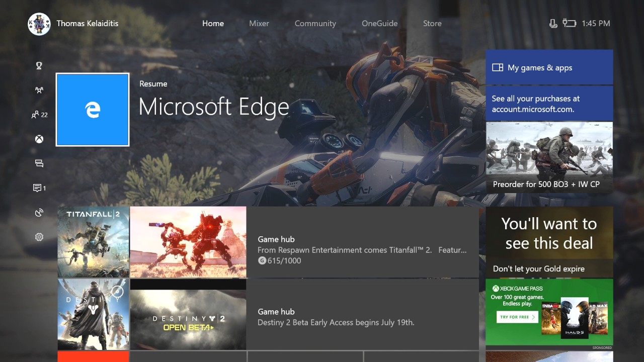Click the Microsoft Edge tile icon
The height and width of the screenshot is (362, 644).
(x=93, y=110)
